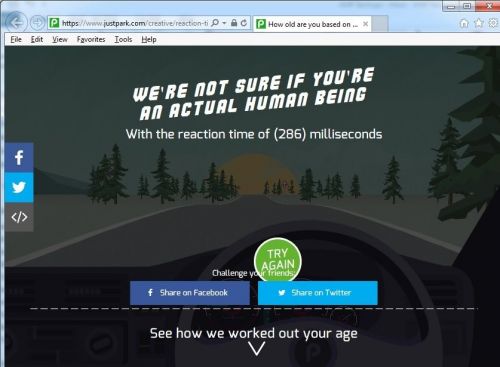Click the padlock security icon

[234, 23]
